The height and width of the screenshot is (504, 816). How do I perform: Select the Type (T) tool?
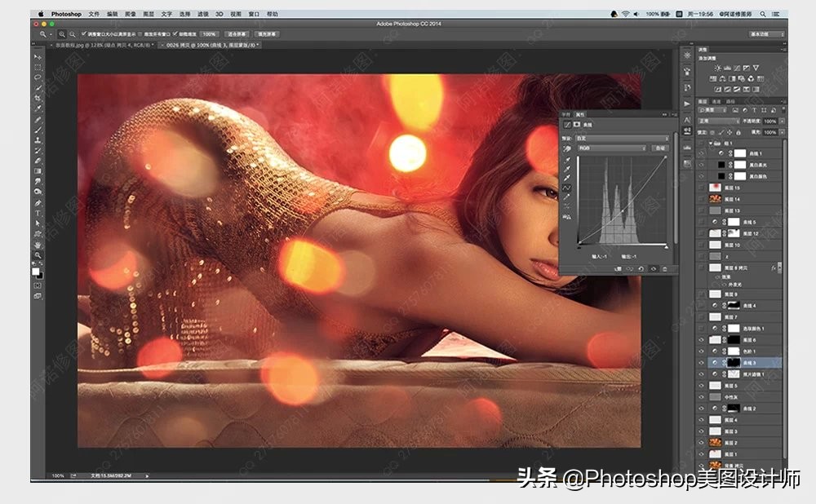[x=38, y=213]
